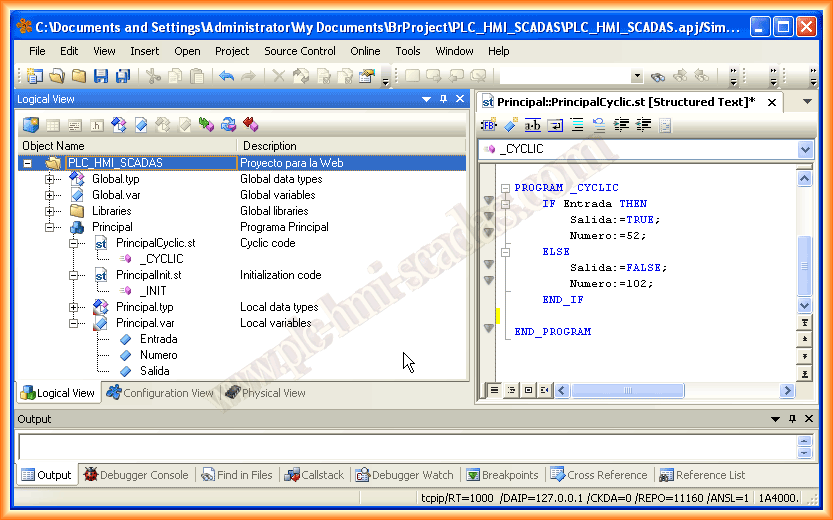Open the Source Control menu
Screen dimensions: 833x520
point(299,51)
